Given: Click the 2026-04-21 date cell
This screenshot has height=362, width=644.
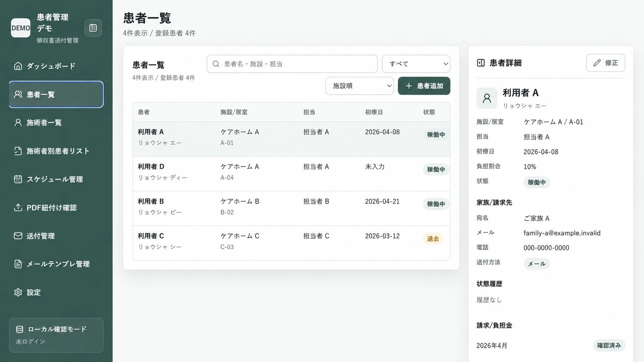Looking at the screenshot, I should pyautogui.click(x=382, y=201).
